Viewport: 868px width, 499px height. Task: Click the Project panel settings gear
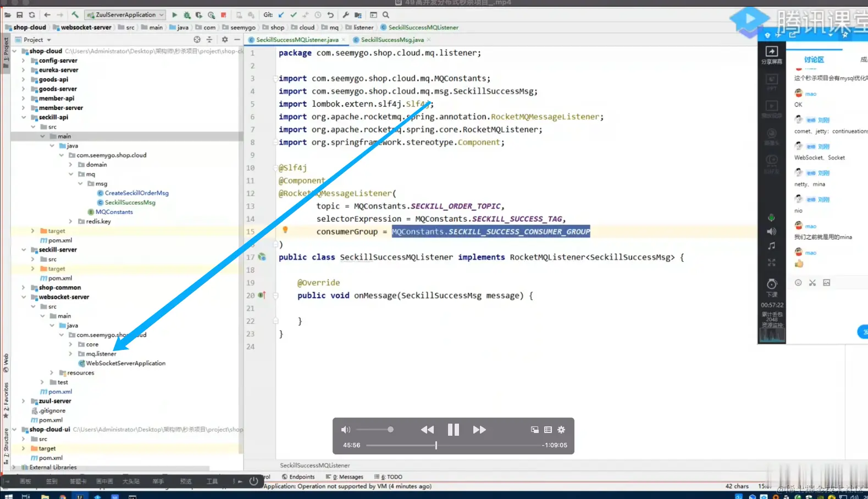[x=224, y=40]
